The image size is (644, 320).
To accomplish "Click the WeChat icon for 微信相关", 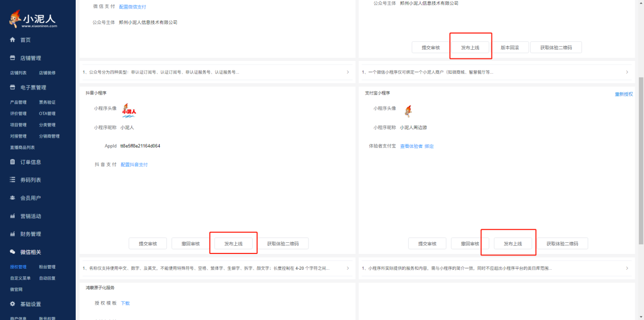I will 13,252.
